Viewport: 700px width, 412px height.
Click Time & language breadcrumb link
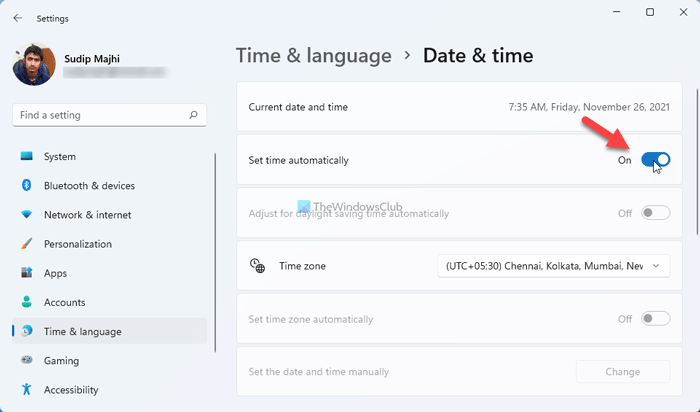pyautogui.click(x=313, y=55)
